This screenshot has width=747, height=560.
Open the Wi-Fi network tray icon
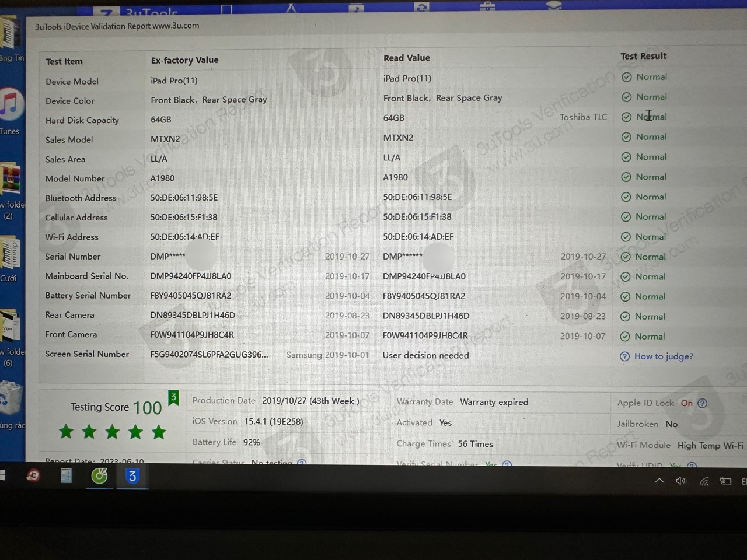pos(704,482)
